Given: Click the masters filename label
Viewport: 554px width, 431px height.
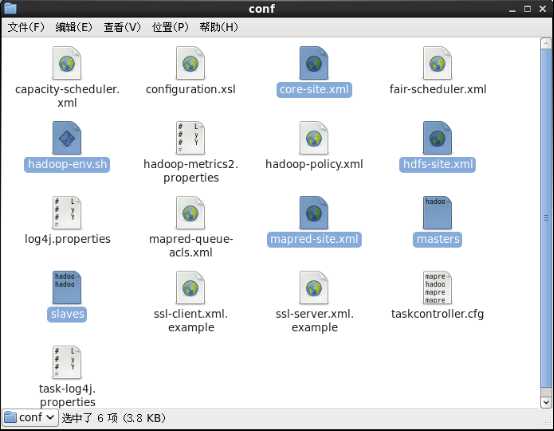Looking at the screenshot, I should tap(437, 240).
